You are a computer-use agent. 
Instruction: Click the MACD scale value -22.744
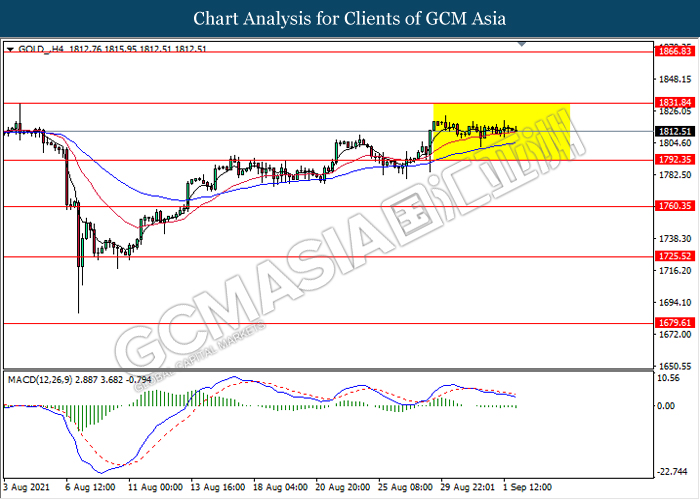(671, 472)
